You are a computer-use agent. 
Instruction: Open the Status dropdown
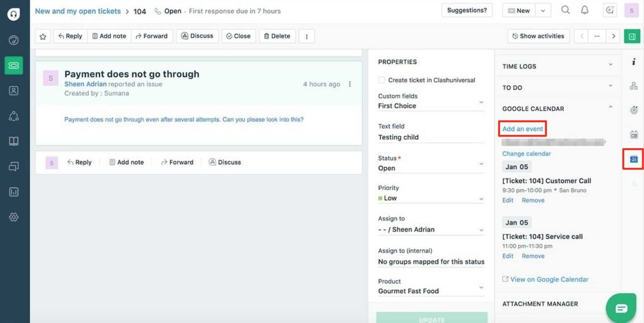point(431,168)
